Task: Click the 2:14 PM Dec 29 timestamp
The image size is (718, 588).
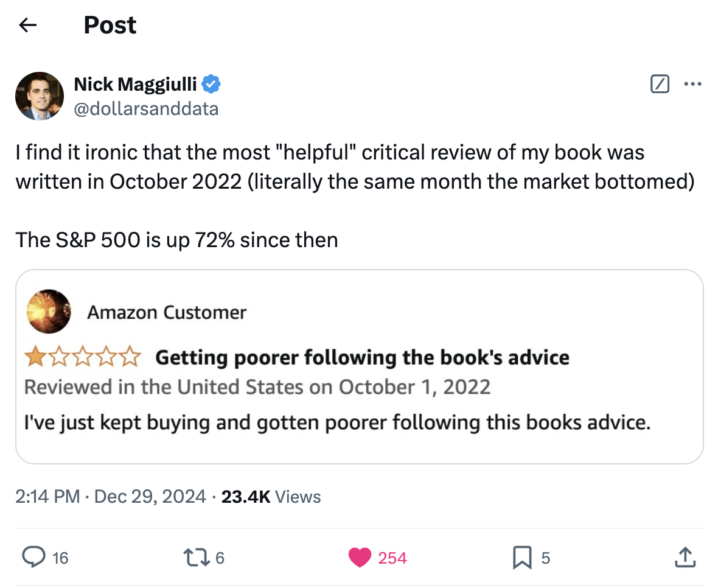Action: pos(111,497)
